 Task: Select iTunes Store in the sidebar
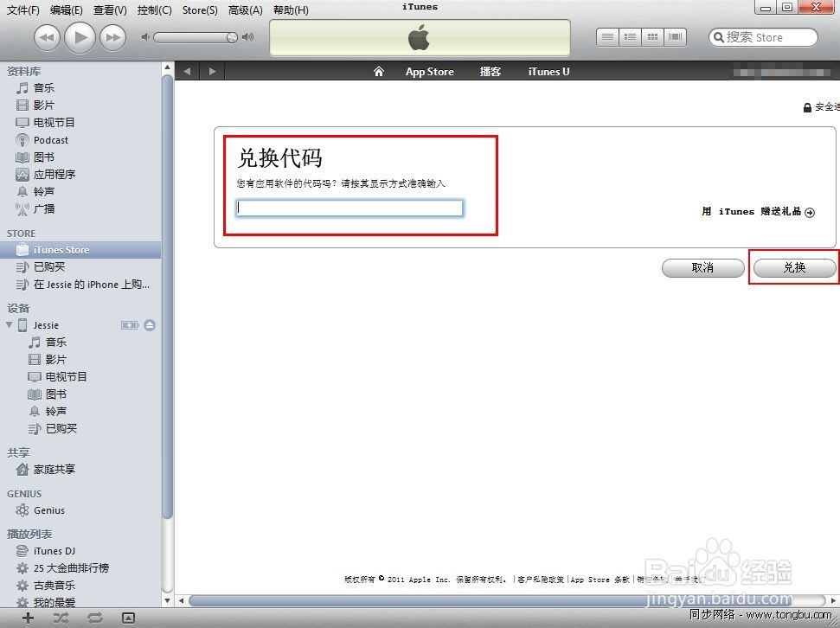pos(80,250)
